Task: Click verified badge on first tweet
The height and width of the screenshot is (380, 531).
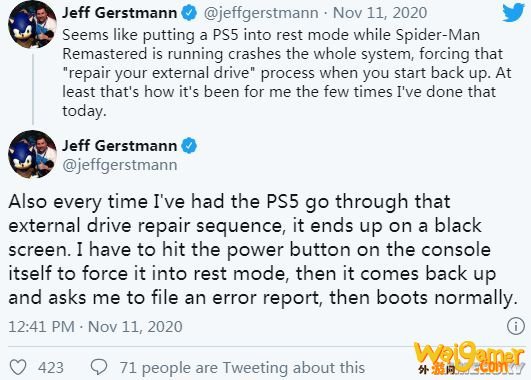Action: coord(189,13)
